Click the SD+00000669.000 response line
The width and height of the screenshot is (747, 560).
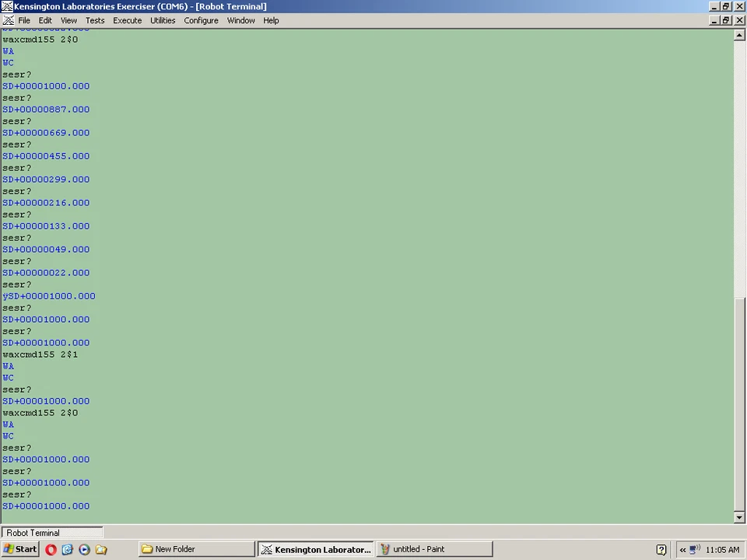point(46,133)
